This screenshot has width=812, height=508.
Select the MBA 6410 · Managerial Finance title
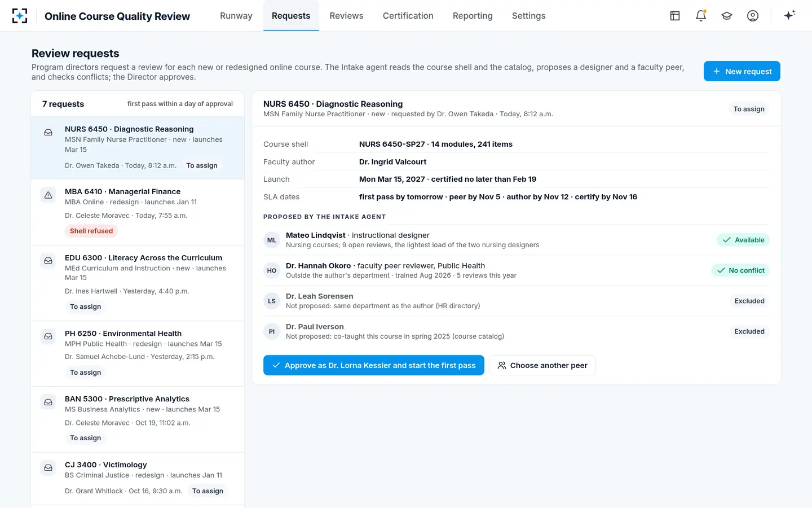(123, 192)
